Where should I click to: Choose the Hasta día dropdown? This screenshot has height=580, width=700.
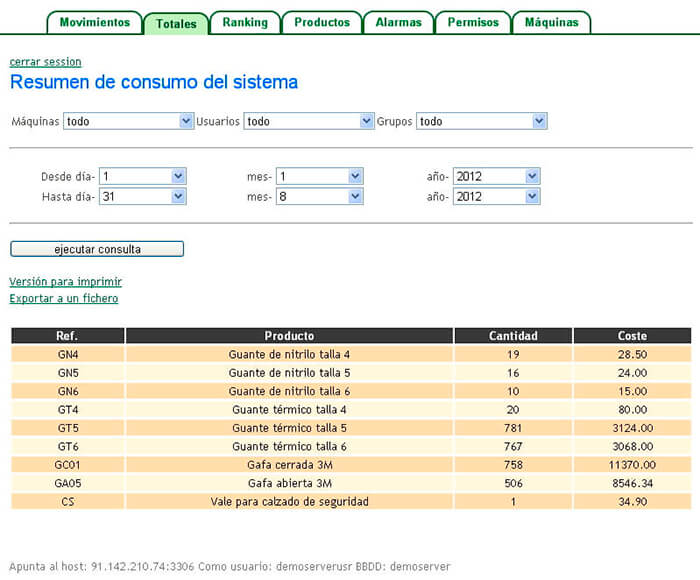(x=142, y=197)
